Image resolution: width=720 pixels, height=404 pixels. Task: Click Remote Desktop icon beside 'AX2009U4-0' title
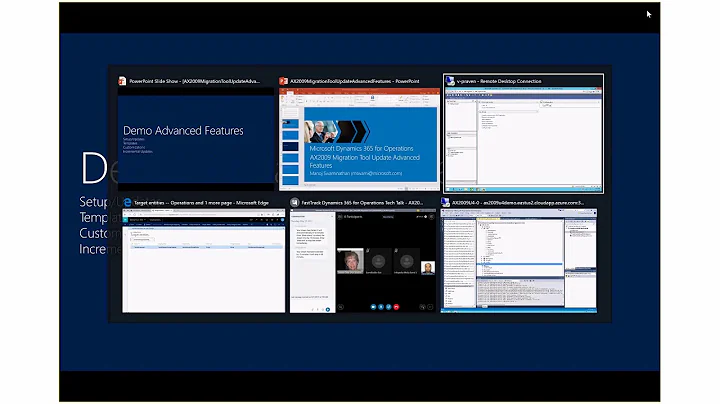[445, 202]
